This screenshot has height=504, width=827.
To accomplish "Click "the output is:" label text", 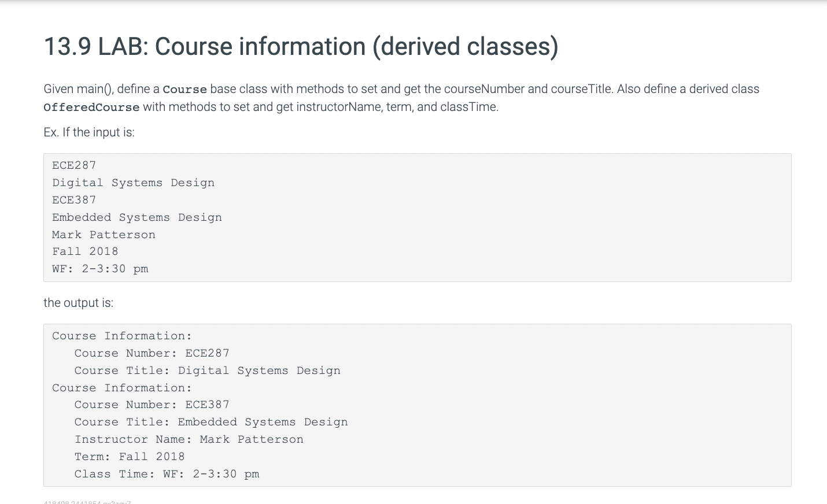I will 78,303.
